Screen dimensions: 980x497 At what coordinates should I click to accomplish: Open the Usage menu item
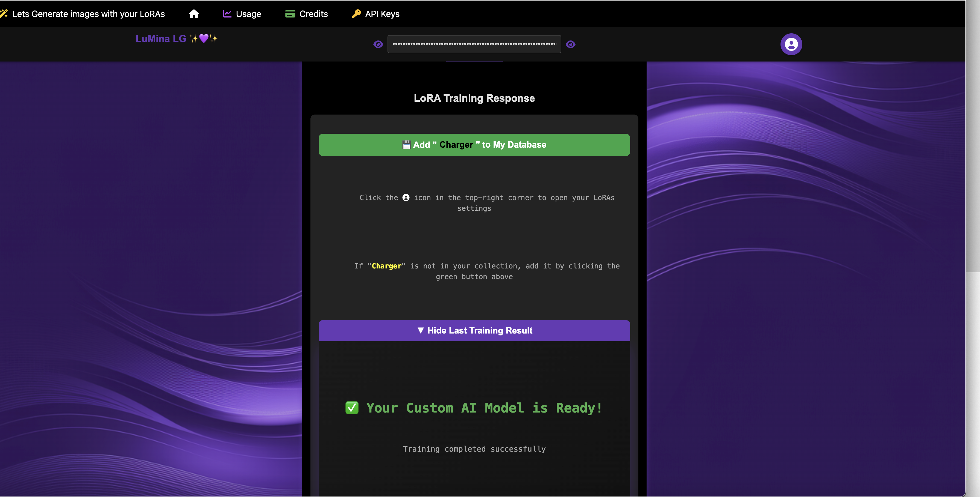[x=248, y=14]
